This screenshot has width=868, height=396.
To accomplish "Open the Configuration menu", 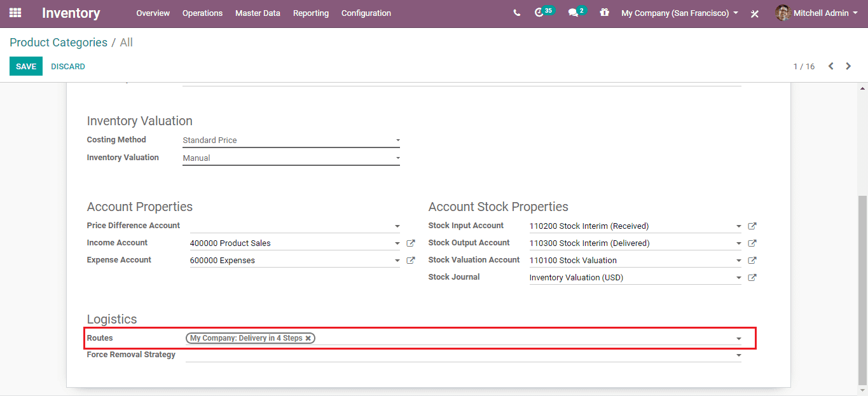I will [366, 13].
